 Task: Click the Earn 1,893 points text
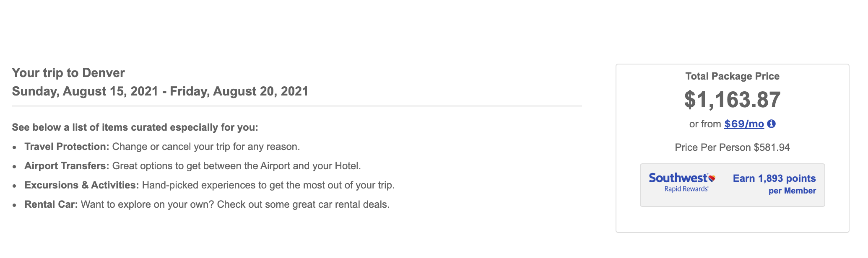click(774, 178)
